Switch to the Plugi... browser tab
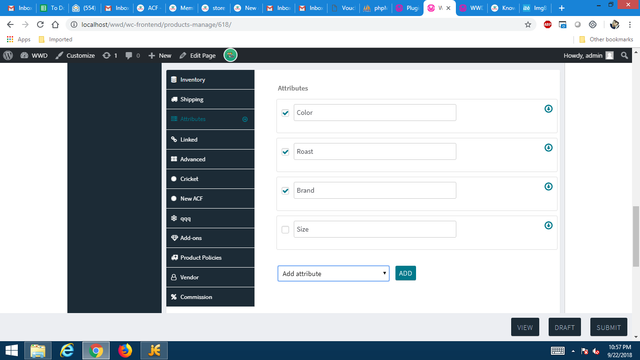The height and width of the screenshot is (360, 640). 408,8
